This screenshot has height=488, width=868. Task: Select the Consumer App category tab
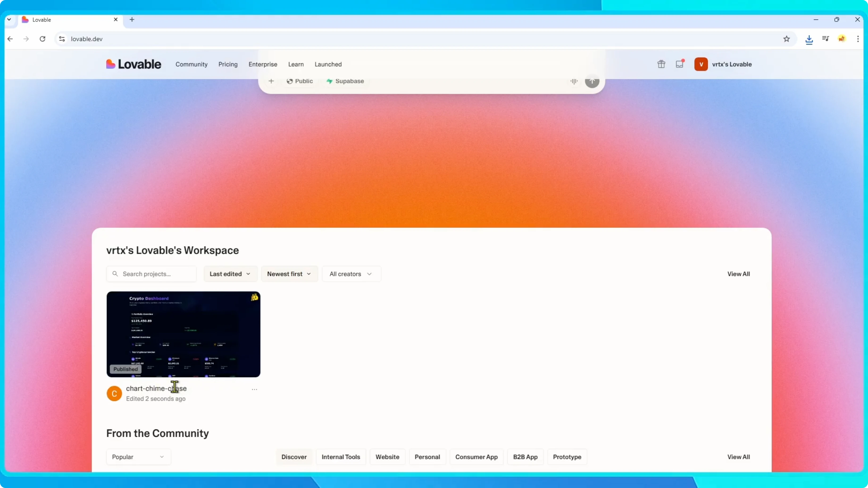476,457
